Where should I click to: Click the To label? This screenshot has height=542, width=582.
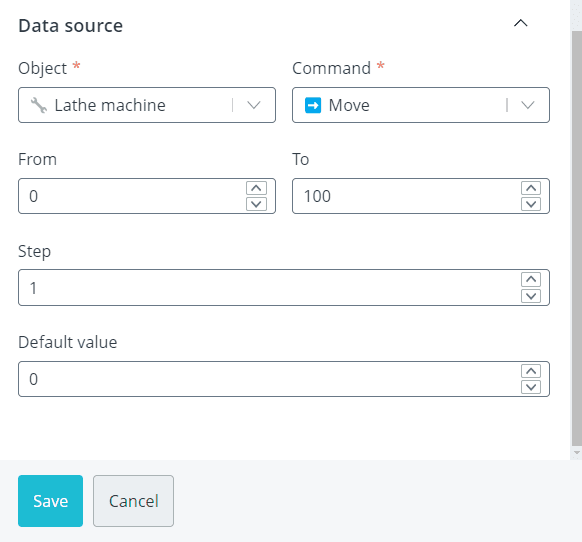coord(301,159)
